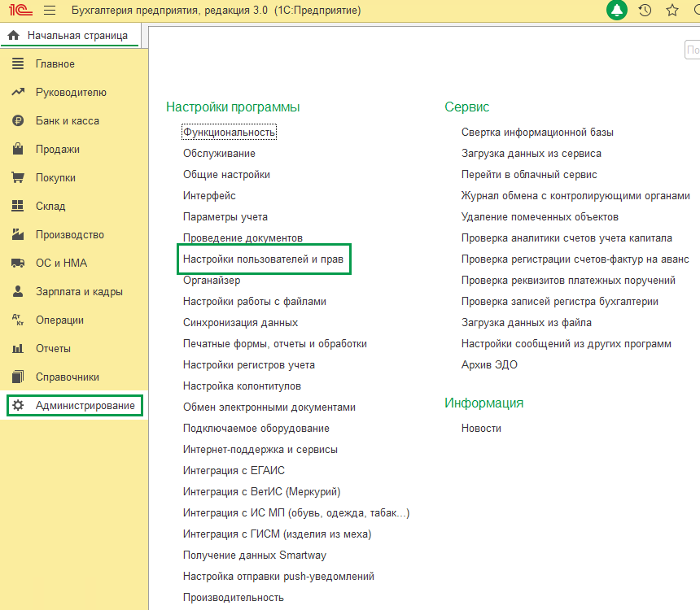This screenshot has width=700, height=610.
Task: Open the Продажи section
Action: click(x=58, y=149)
